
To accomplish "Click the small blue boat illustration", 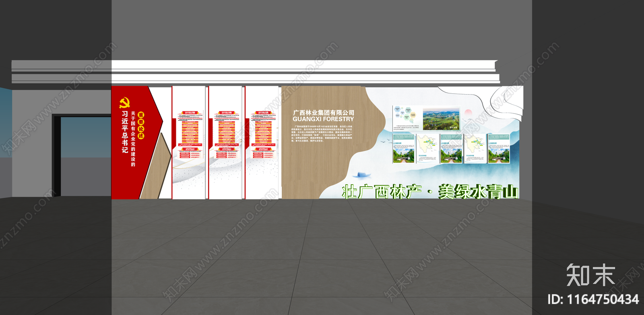I will click(x=361, y=175).
